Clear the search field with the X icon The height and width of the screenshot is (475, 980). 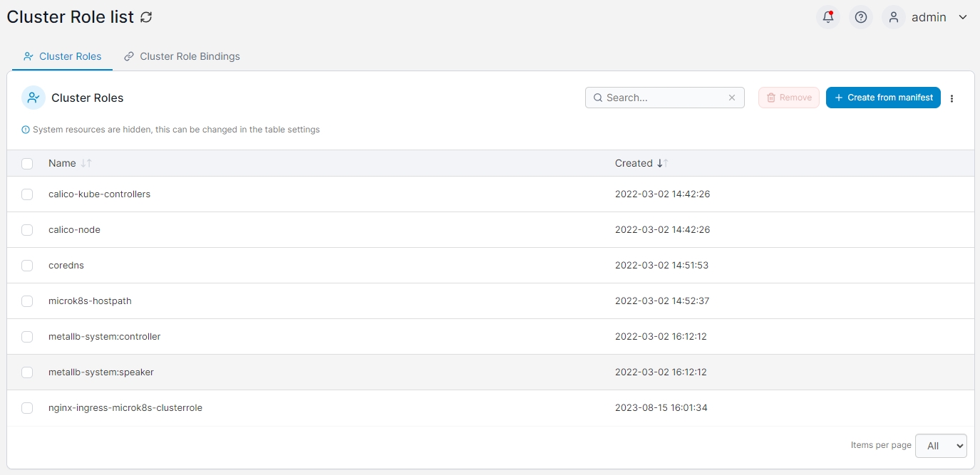pos(732,98)
